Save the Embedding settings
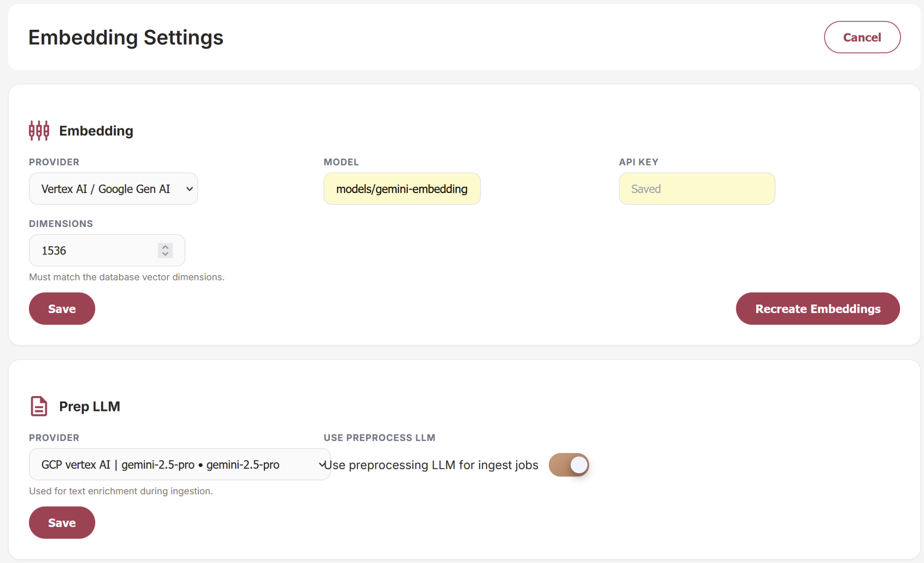The image size is (924, 563). pyautogui.click(x=62, y=309)
